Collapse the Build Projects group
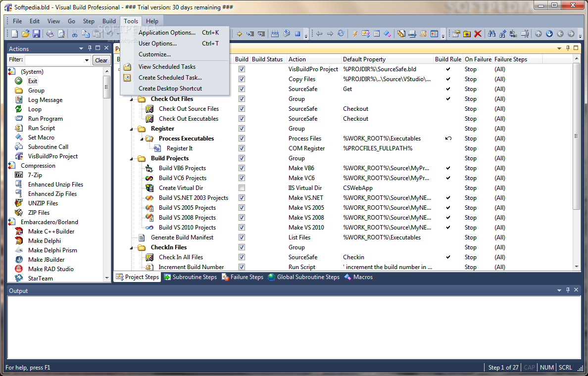This screenshot has height=376, width=588. pyautogui.click(x=132, y=159)
